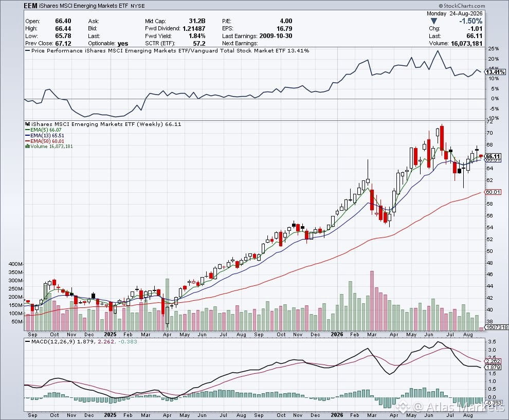The width and height of the screenshot is (509, 420).
Task: Click the volume bars icon in the price legend
Action: point(27,147)
